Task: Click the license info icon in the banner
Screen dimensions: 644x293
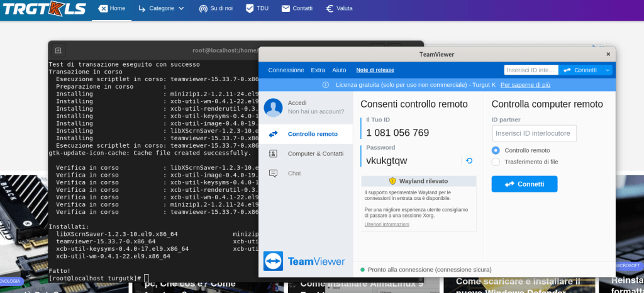Action: [326, 85]
